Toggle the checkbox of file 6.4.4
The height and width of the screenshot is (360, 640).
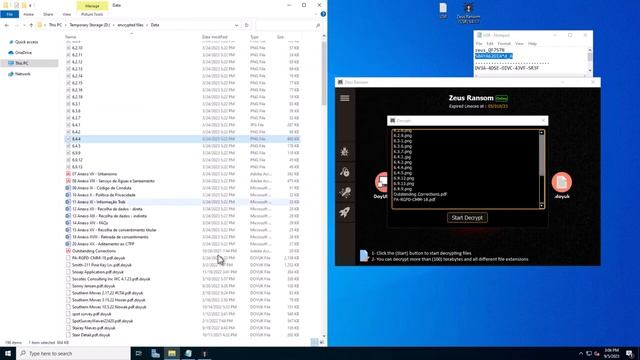pyautogui.click(x=68, y=139)
